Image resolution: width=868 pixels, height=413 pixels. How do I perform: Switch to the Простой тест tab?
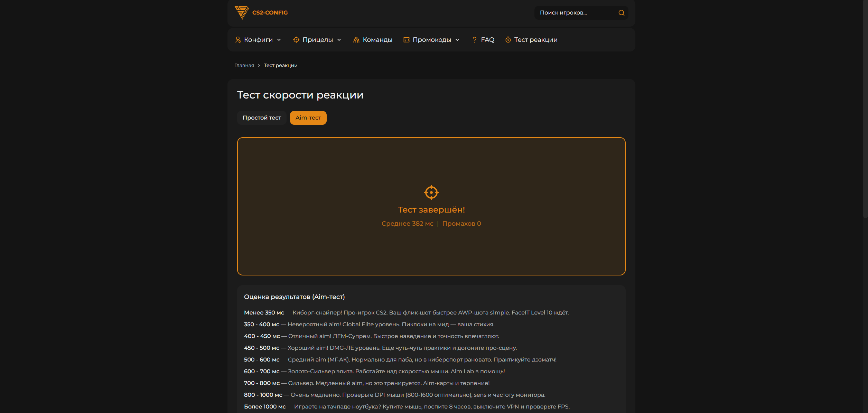262,118
